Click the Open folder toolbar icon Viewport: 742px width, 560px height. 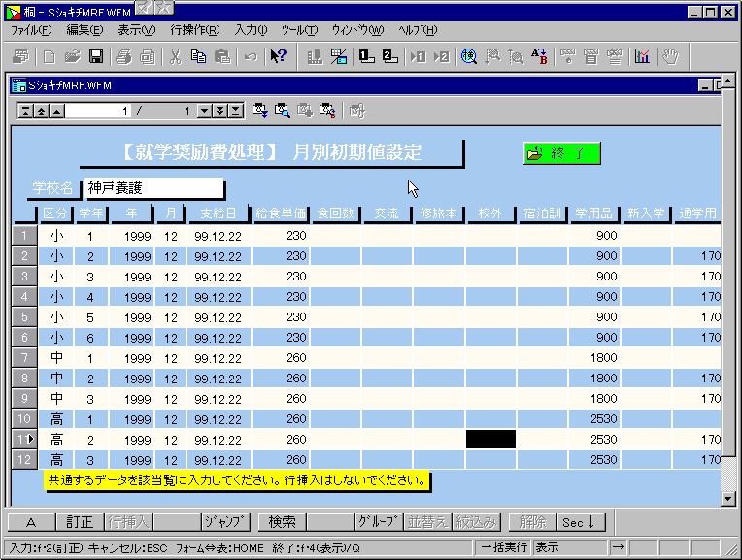(x=73, y=57)
